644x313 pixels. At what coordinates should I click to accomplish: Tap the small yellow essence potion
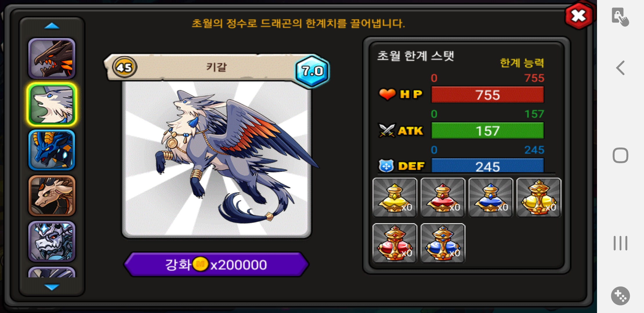pyautogui.click(x=395, y=197)
